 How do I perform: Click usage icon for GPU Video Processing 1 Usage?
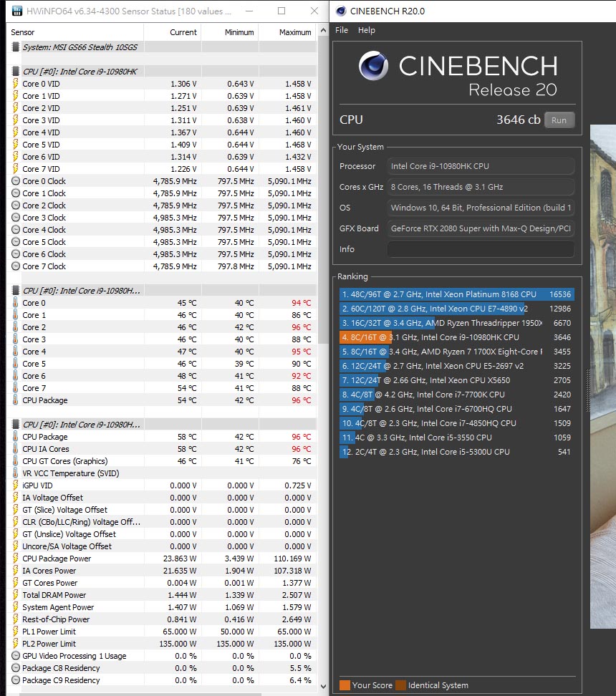[x=16, y=656]
